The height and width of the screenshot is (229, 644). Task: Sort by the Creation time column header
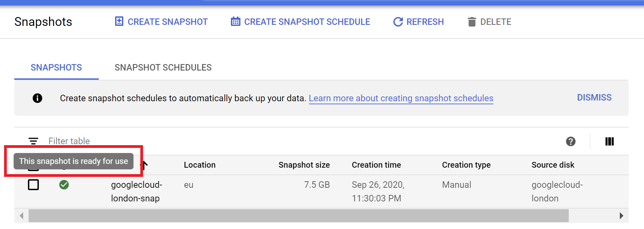click(x=376, y=165)
